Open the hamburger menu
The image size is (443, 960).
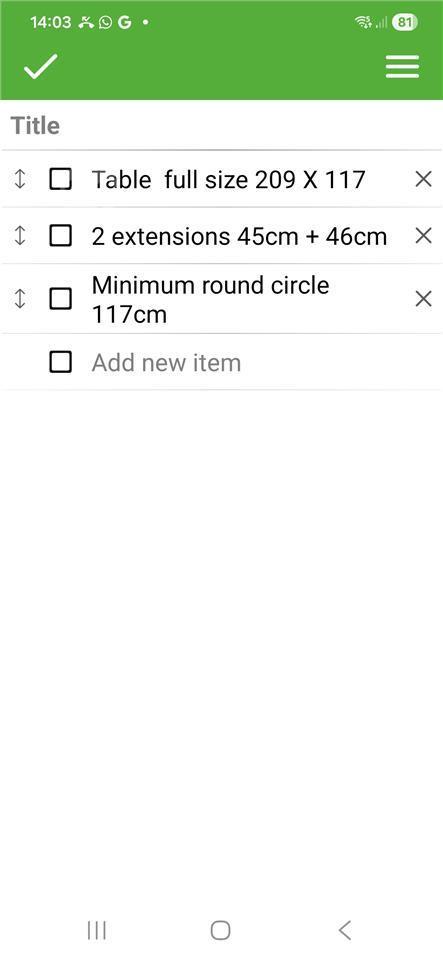(x=402, y=66)
